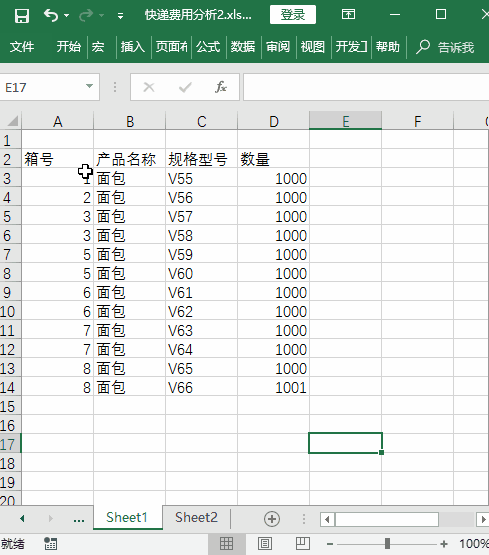
Task: Click cell containing V55
Action: coord(201,178)
